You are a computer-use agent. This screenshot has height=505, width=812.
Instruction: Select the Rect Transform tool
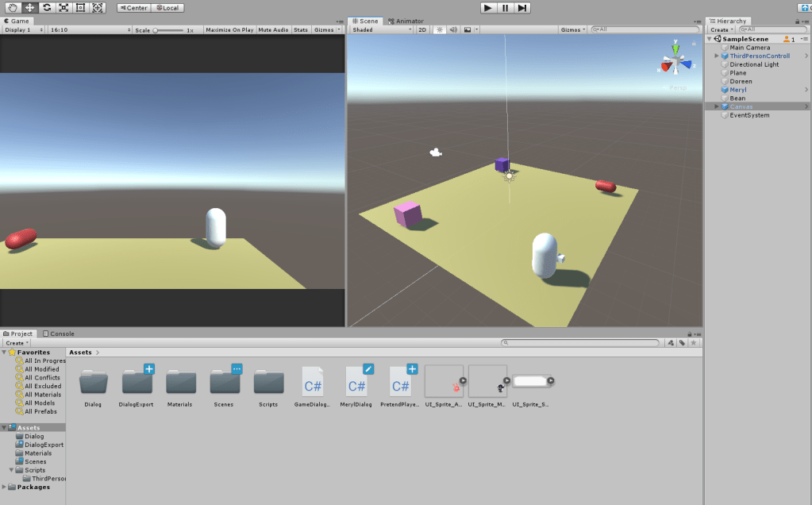80,8
